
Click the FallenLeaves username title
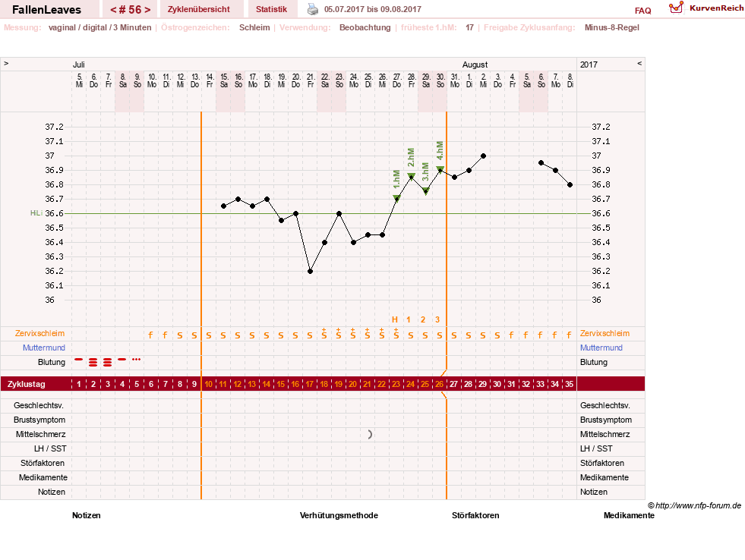pyautogui.click(x=46, y=10)
